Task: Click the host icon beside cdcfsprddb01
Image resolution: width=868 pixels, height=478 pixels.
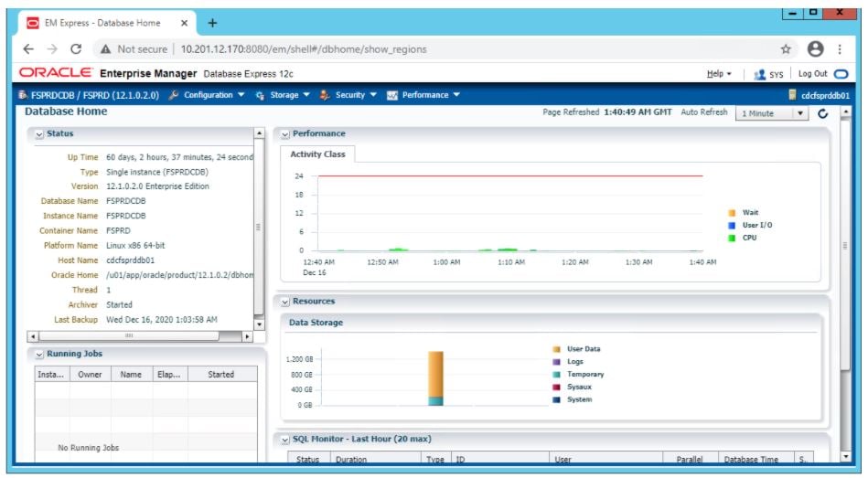Action: coord(792,95)
